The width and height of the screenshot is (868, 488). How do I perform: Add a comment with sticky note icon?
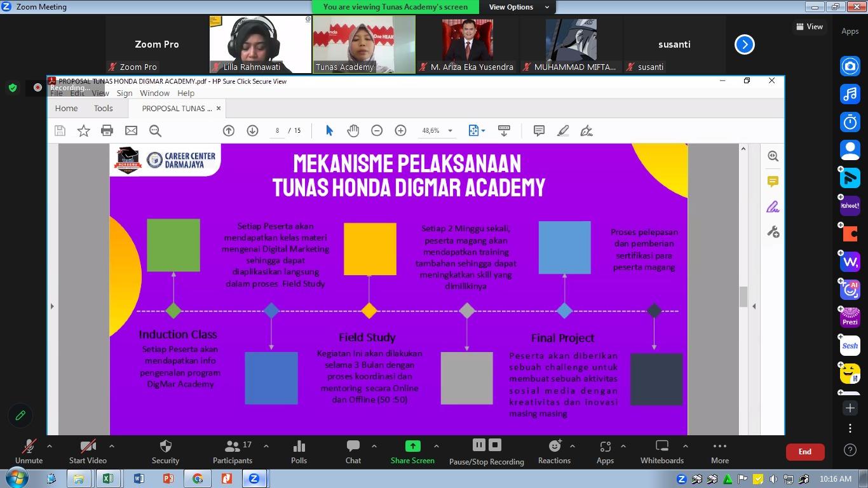539,130
